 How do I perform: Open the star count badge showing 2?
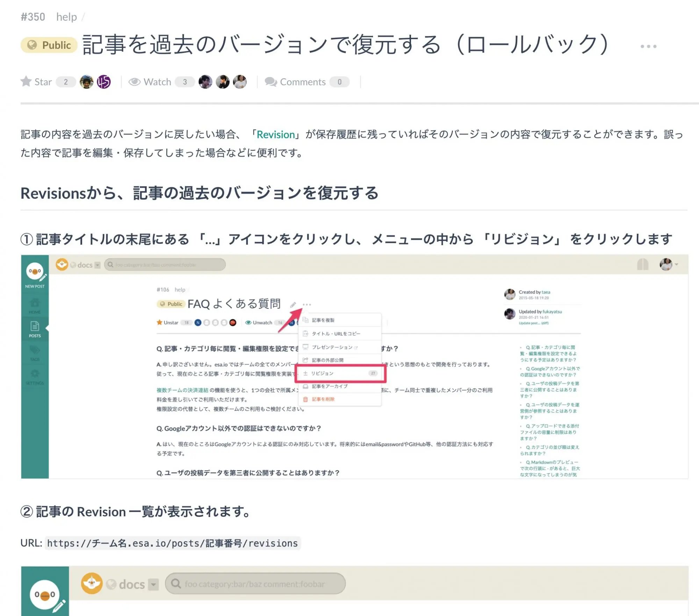[x=66, y=82]
